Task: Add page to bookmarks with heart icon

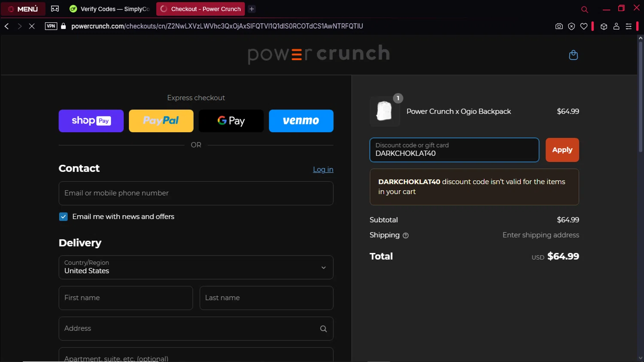Action: pyautogui.click(x=584, y=26)
